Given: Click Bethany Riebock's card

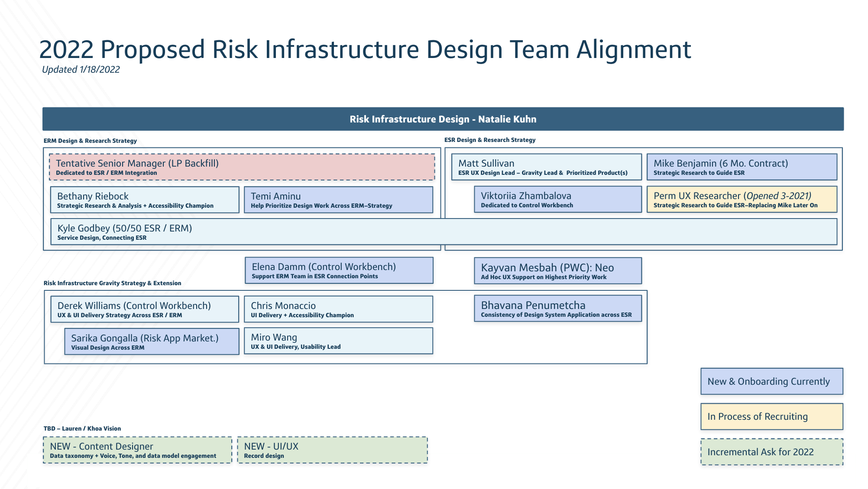Looking at the screenshot, I should pos(145,200).
